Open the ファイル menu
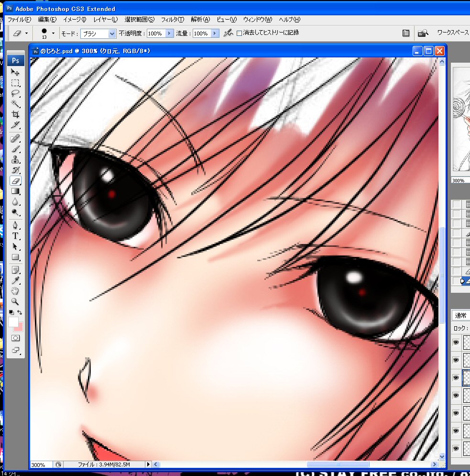 [x=19, y=20]
